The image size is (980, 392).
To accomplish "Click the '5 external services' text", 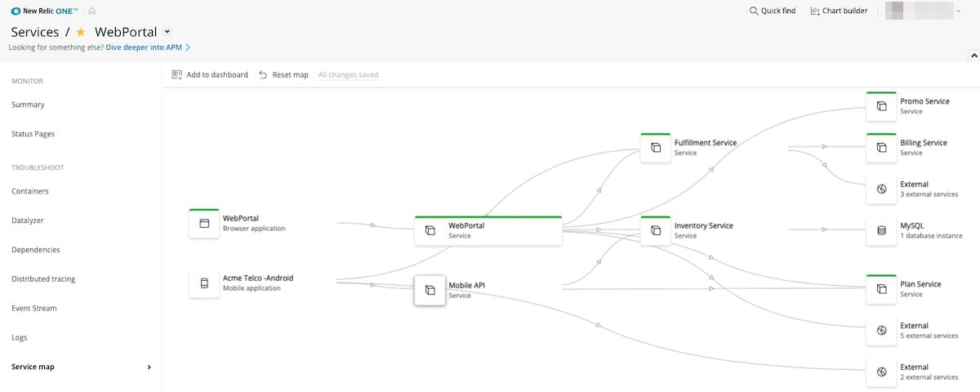I will pos(929,336).
